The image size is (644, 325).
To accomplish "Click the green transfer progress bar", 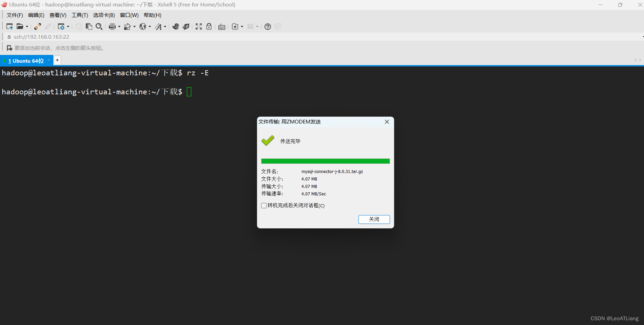I will [x=325, y=161].
